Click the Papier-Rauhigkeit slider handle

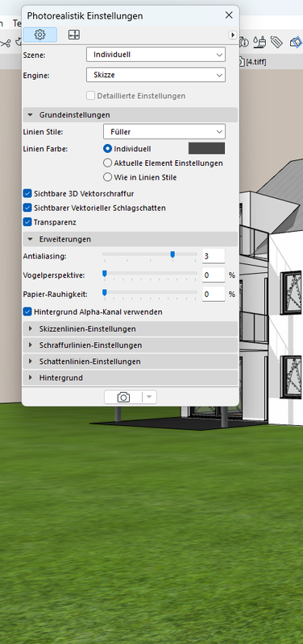(105, 292)
